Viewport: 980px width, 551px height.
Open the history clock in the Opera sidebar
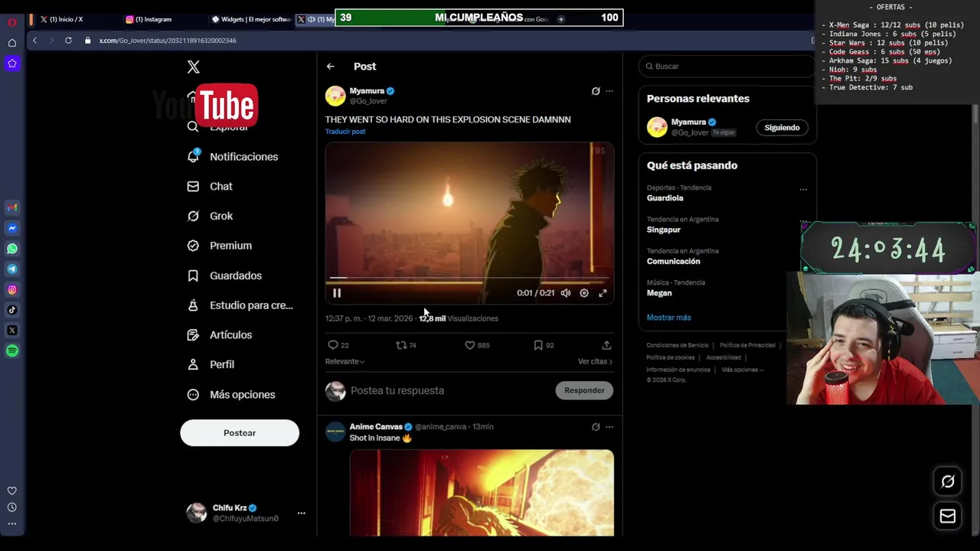pyautogui.click(x=12, y=507)
